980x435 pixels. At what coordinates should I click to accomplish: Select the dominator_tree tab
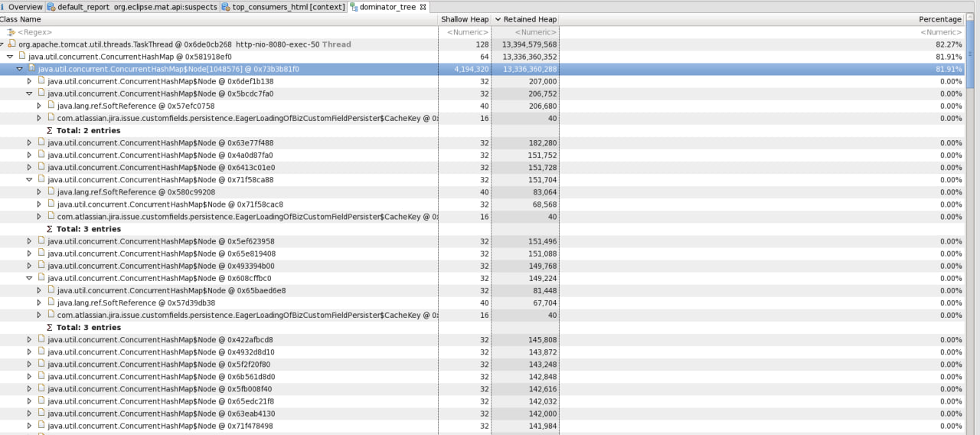[x=388, y=7]
